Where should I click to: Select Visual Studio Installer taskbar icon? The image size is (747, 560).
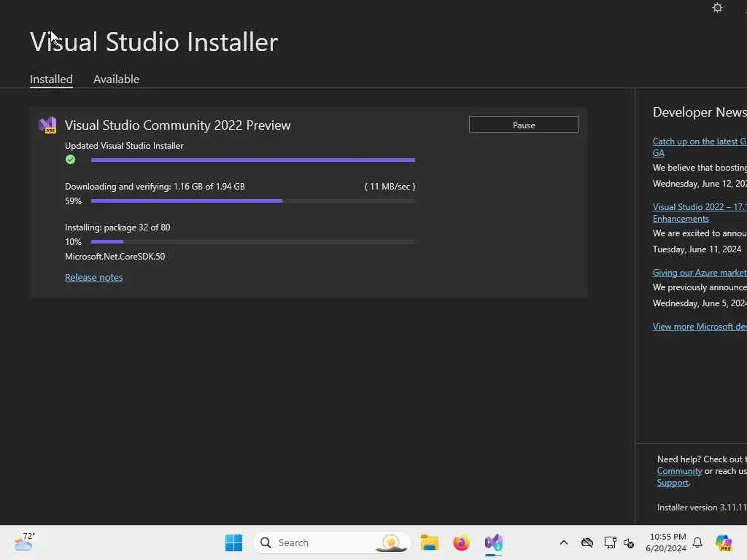[494, 542]
